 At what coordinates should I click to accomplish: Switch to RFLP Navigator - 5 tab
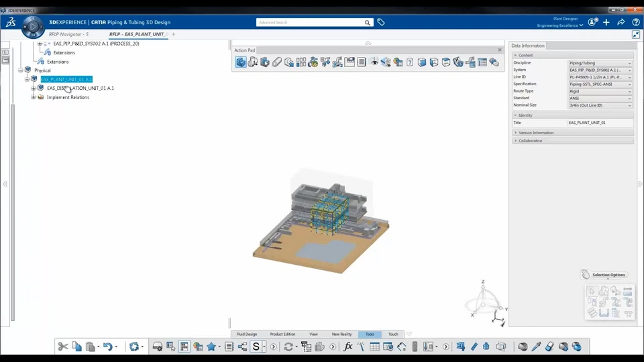tap(68, 34)
